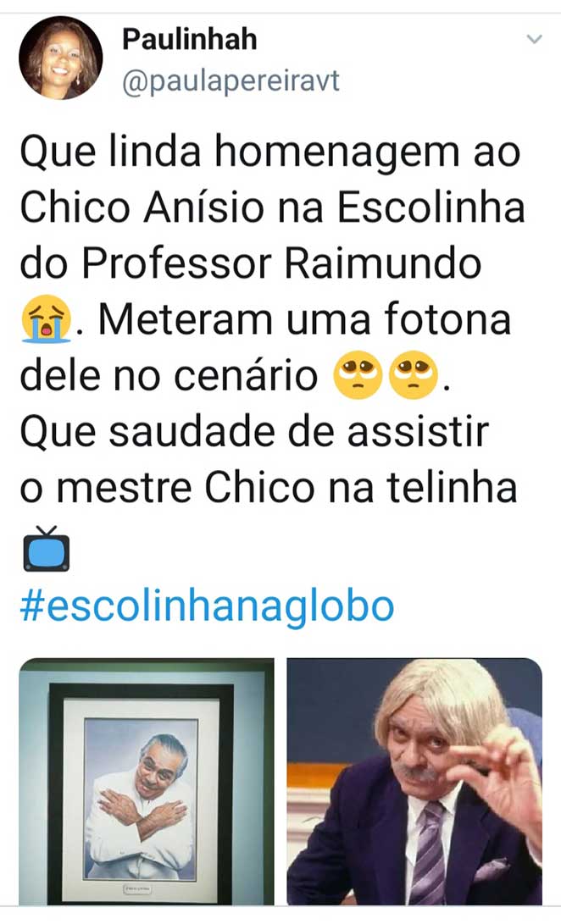The width and height of the screenshot is (561, 924).
Task: Open the @paulapereiravt handle link
Action: point(231,81)
